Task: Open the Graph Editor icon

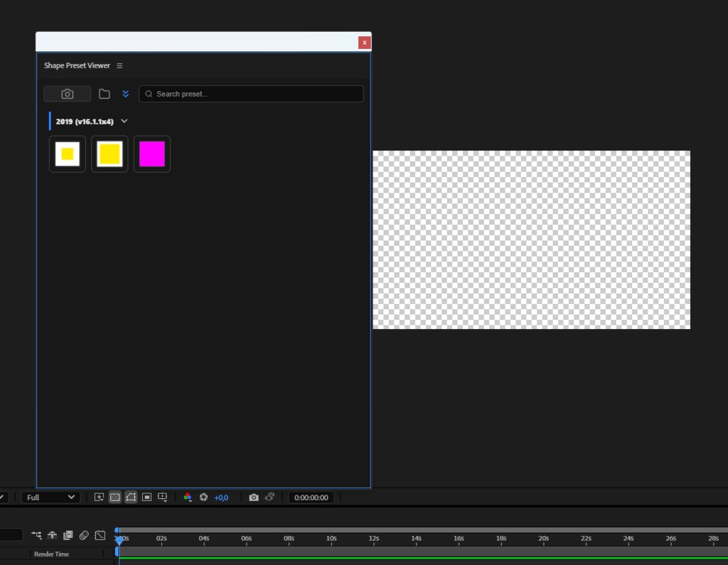Action: coord(100,535)
